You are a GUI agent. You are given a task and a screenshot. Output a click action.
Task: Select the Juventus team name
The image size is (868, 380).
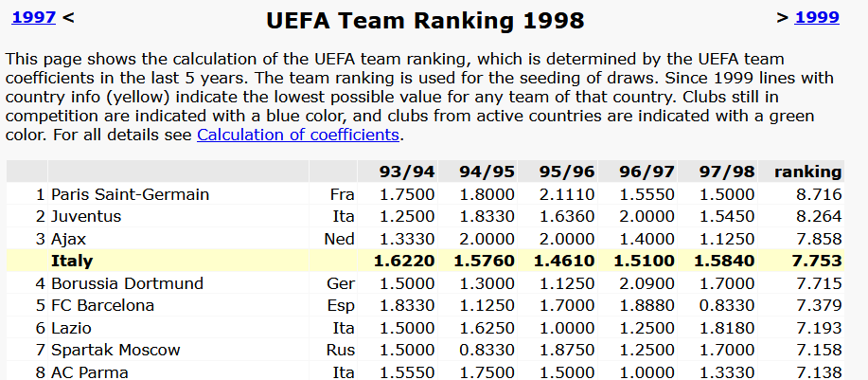point(86,217)
